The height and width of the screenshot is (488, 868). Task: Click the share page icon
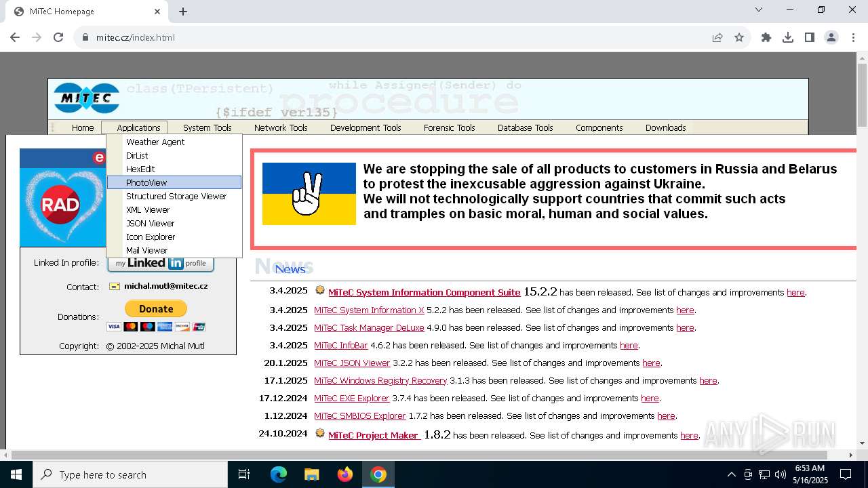[x=717, y=37]
